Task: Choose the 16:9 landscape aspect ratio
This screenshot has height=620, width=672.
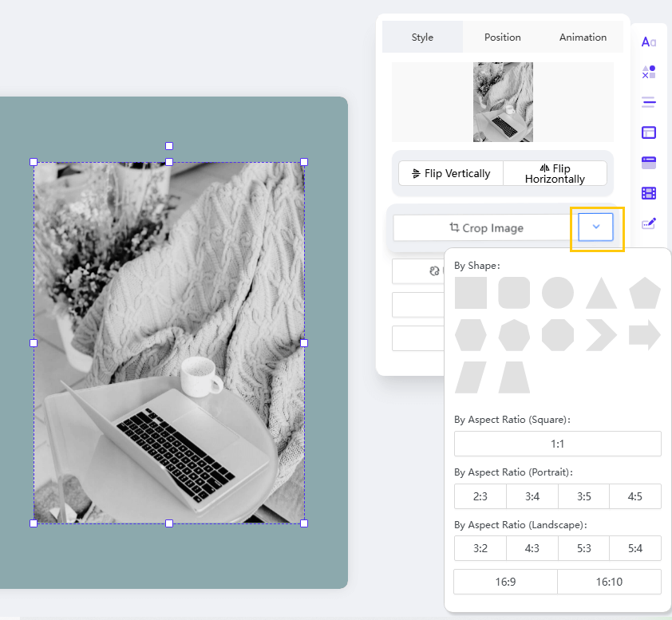Action: tap(505, 582)
